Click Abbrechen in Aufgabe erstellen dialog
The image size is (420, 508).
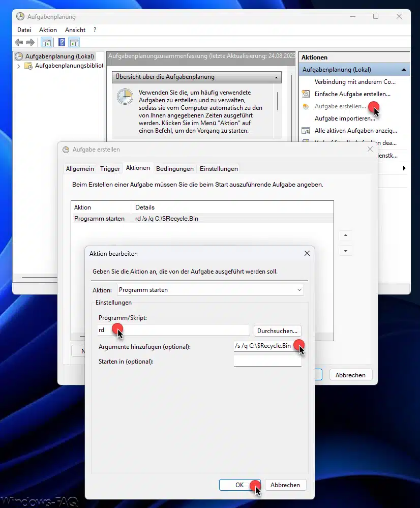(350, 375)
